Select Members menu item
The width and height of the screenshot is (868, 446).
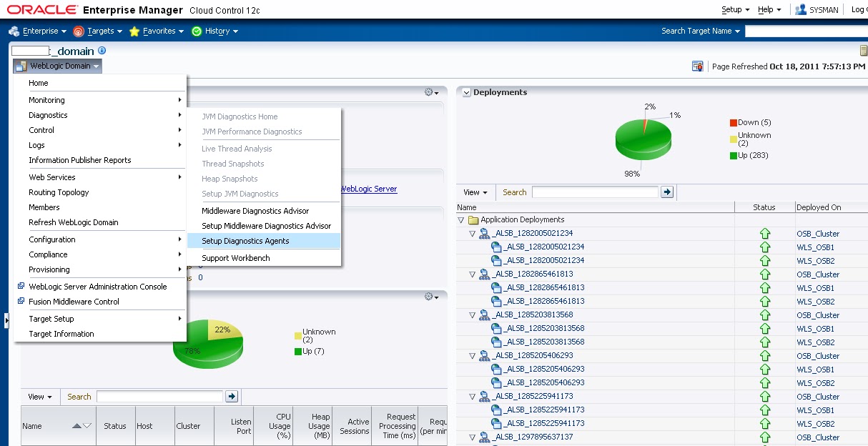click(100, 207)
